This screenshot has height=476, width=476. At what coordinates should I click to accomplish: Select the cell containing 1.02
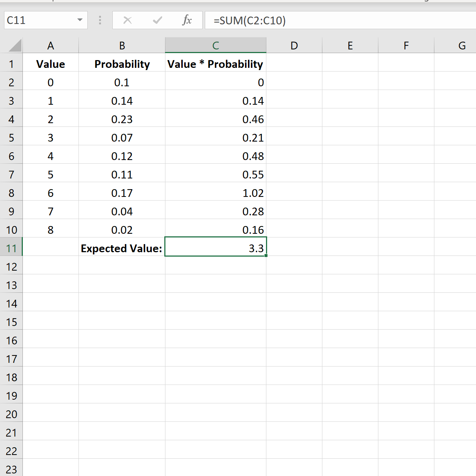point(216,192)
